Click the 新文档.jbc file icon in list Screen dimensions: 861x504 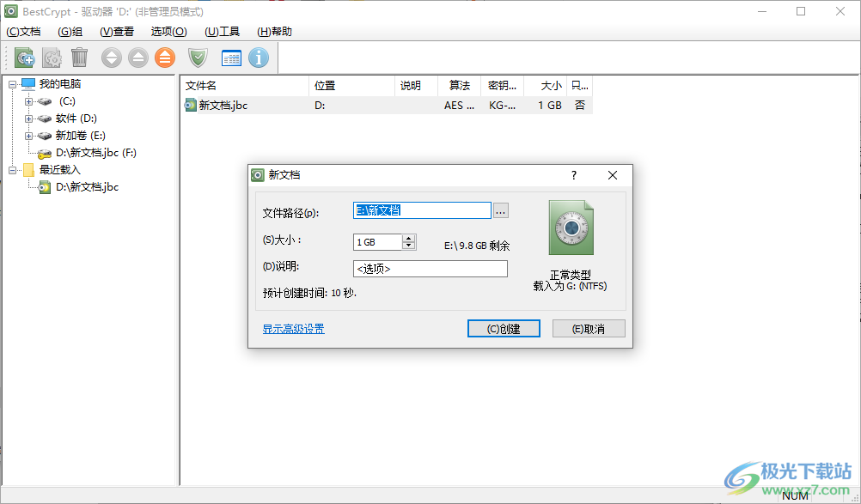[x=190, y=106]
